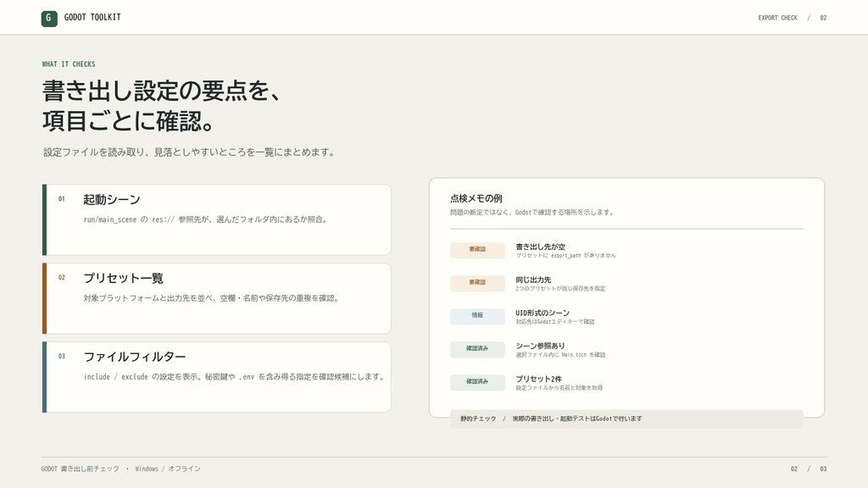Viewport: 868px width, 488px height.
Task: Select the プリセット2件 memo title
Action: pyautogui.click(x=538, y=379)
